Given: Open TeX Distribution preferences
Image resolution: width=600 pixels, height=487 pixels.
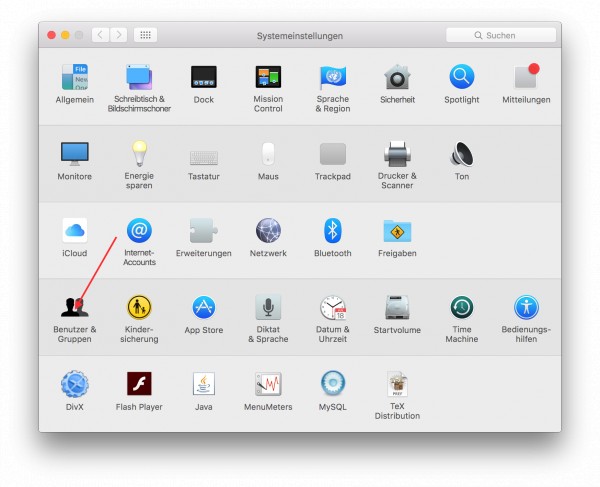Looking at the screenshot, I should 397,384.
